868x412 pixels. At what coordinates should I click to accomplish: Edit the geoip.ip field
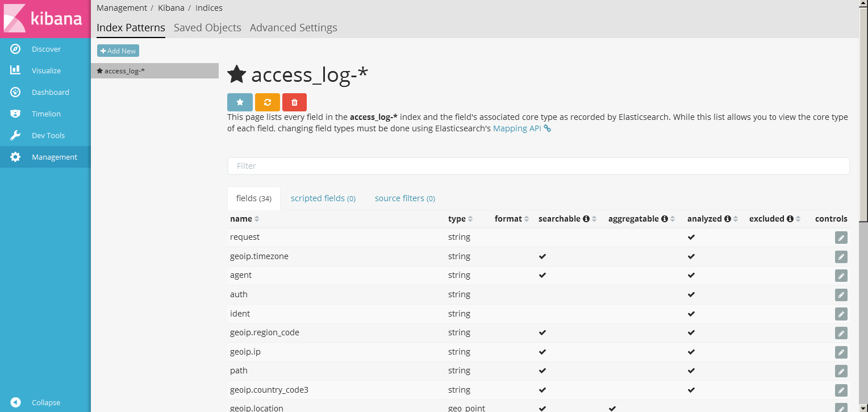click(x=841, y=352)
